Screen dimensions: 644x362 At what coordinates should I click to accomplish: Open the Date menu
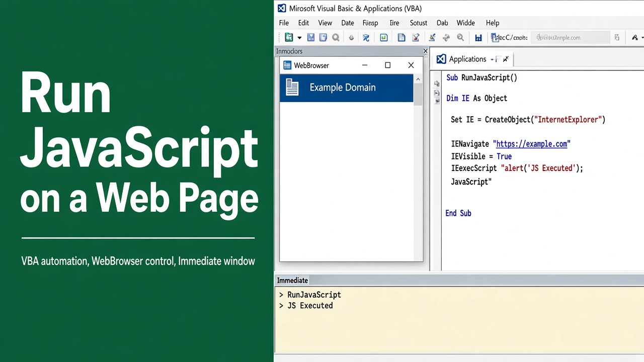[x=348, y=23]
